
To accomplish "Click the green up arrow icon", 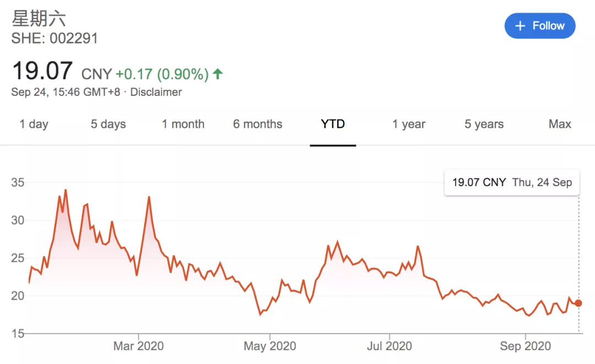I will tap(218, 74).
